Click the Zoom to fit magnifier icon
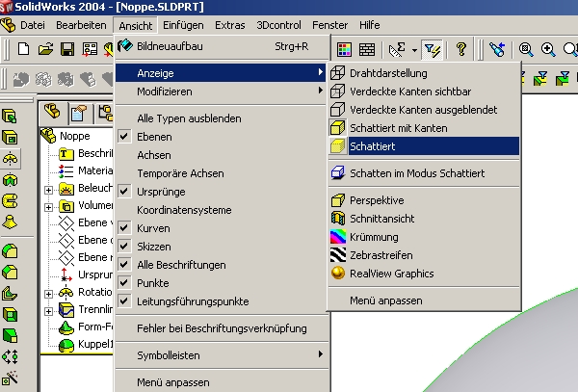The width and height of the screenshot is (578, 392). [526, 49]
